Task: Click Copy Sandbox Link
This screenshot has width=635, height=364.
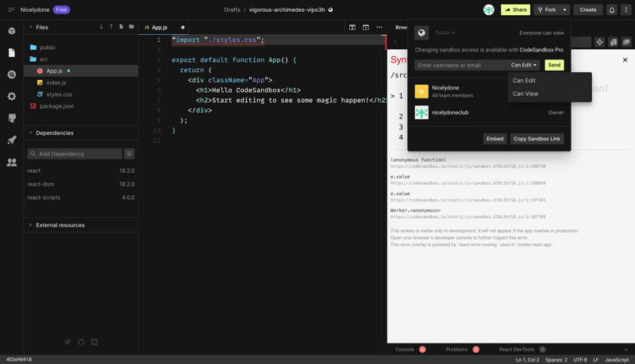Action: coord(537,139)
